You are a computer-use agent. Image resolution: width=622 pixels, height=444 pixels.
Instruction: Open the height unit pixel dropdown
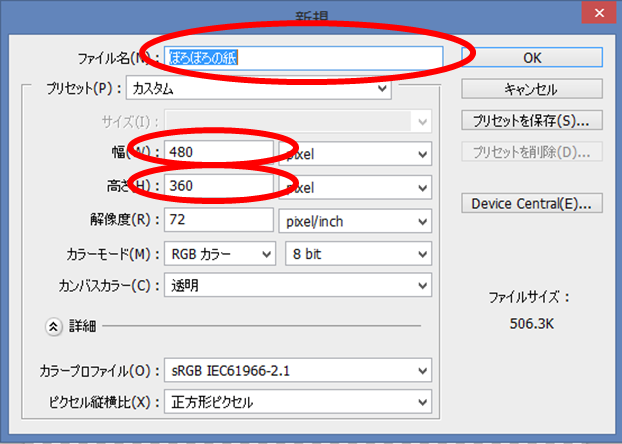tap(357, 187)
